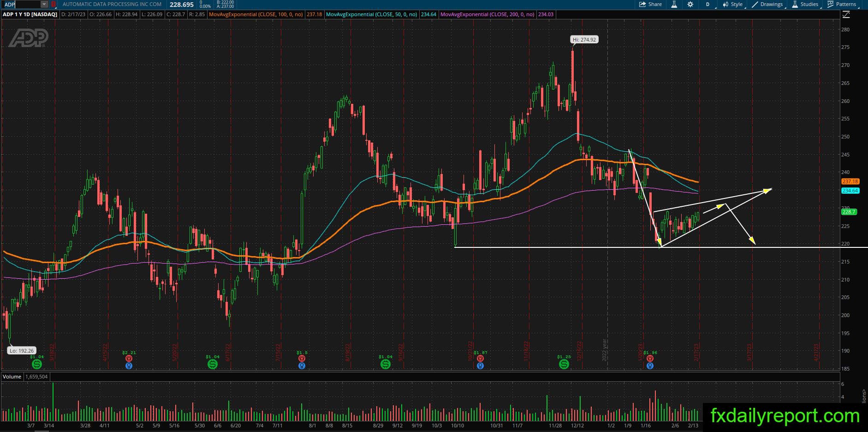Open the Style menu
This screenshot has width=868, height=432.
733,4
